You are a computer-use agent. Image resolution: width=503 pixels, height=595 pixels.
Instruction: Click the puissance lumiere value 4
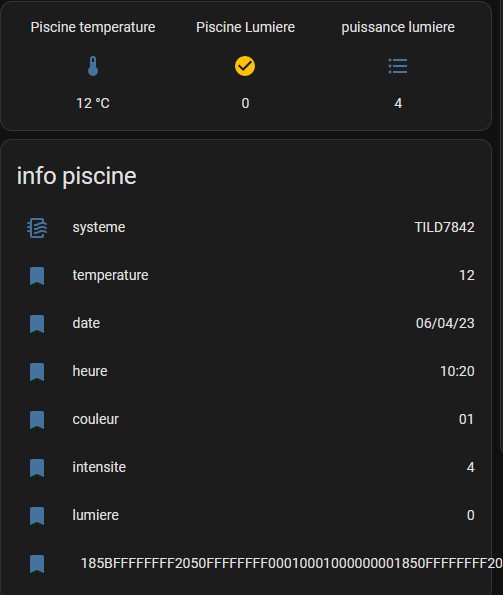click(398, 103)
